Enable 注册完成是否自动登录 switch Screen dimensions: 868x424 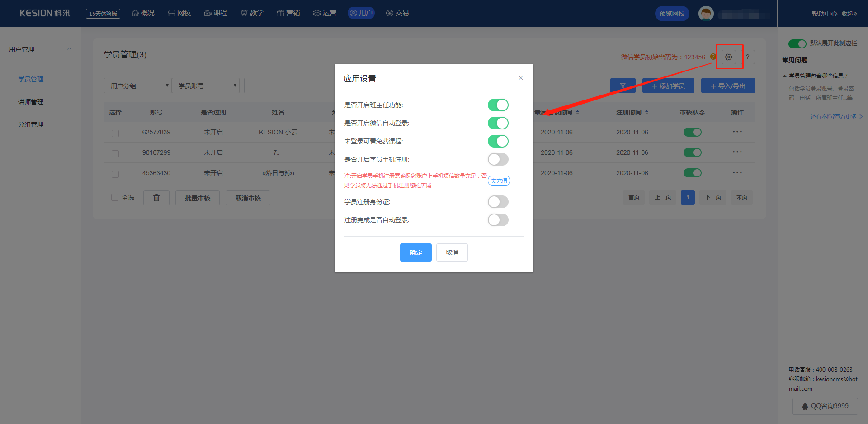point(498,220)
